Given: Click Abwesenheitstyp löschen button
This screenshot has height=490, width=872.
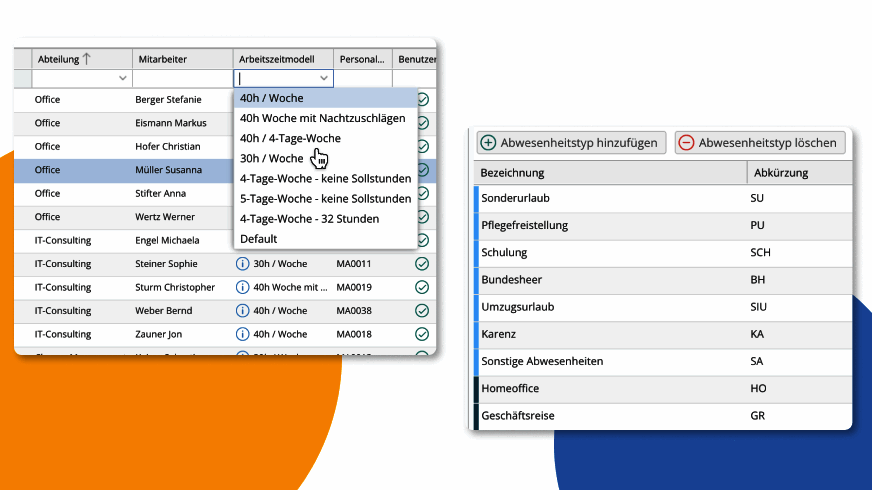Looking at the screenshot, I should [760, 142].
